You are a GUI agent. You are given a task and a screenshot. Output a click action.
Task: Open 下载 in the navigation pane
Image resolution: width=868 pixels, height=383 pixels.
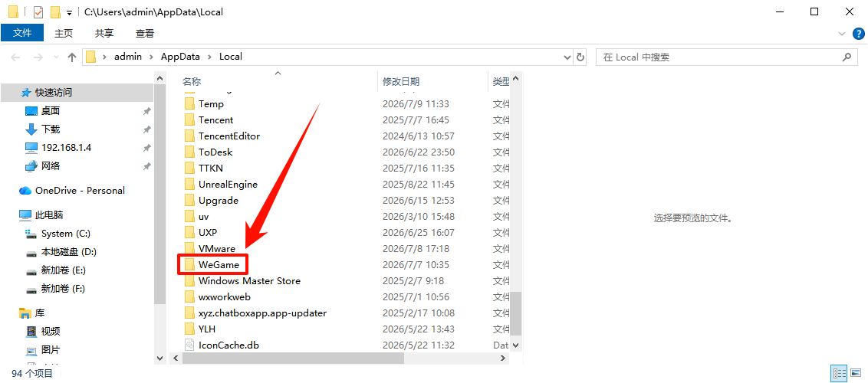click(51, 129)
